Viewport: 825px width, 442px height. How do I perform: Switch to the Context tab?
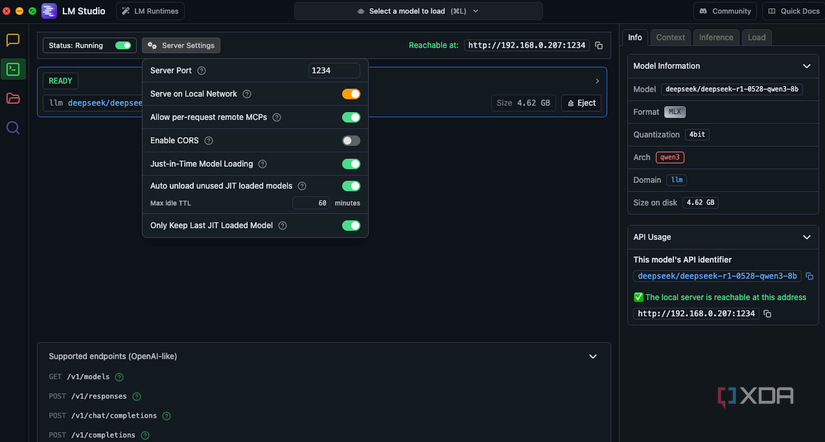(x=670, y=37)
